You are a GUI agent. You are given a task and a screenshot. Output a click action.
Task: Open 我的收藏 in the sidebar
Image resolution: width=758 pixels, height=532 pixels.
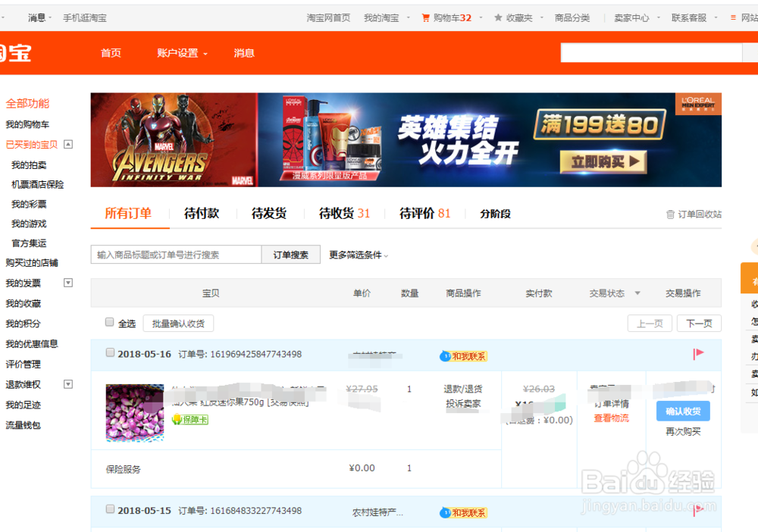click(x=23, y=303)
